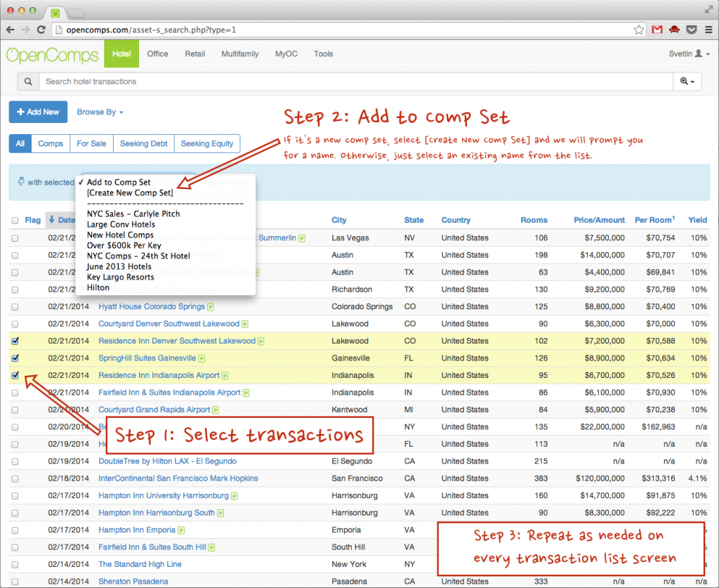719x588 pixels.
Task: Click the Pocket extension icon
Action: (x=692, y=30)
